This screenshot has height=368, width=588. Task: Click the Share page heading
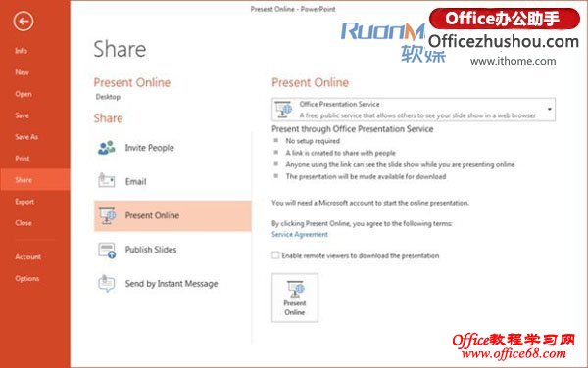pos(120,49)
